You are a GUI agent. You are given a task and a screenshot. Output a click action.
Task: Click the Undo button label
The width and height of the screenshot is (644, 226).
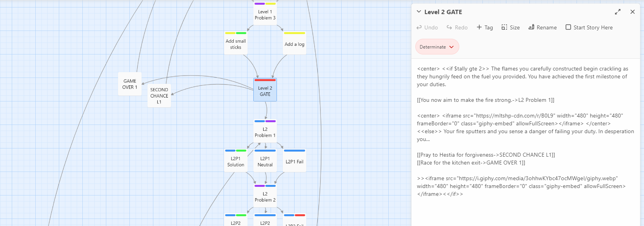tap(431, 27)
